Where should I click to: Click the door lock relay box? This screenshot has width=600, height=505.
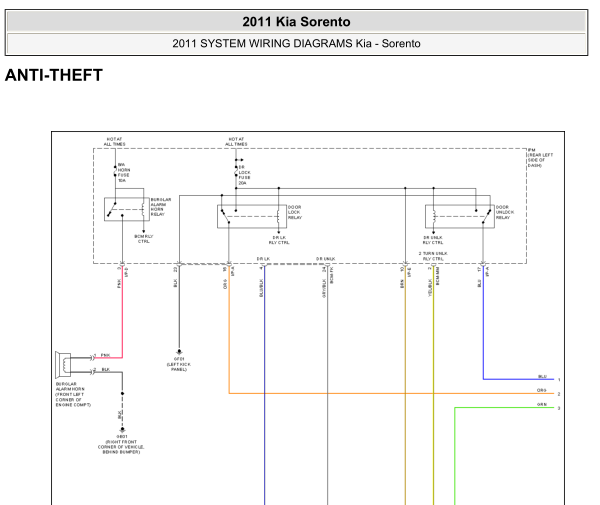tap(252, 217)
